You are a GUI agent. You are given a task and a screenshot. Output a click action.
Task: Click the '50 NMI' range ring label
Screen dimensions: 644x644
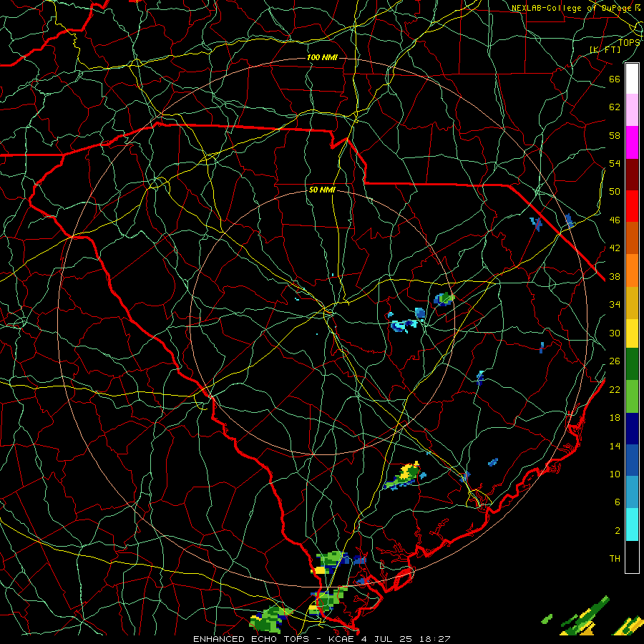pos(322,190)
